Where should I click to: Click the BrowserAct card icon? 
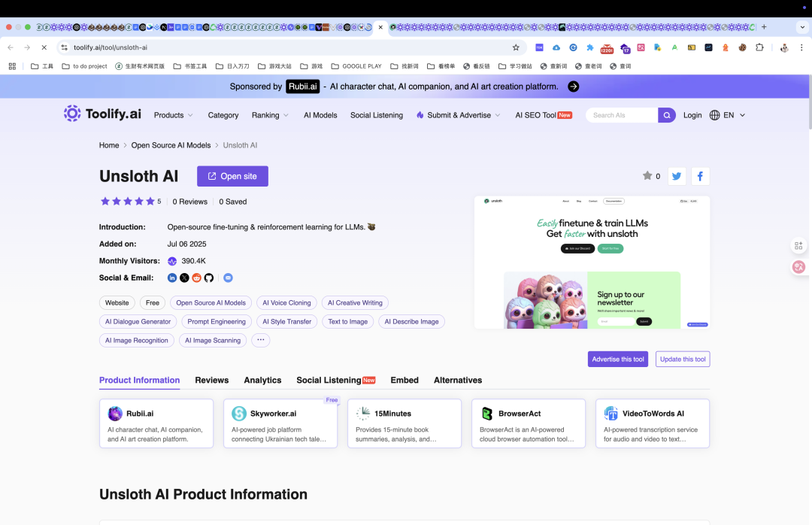click(x=486, y=414)
